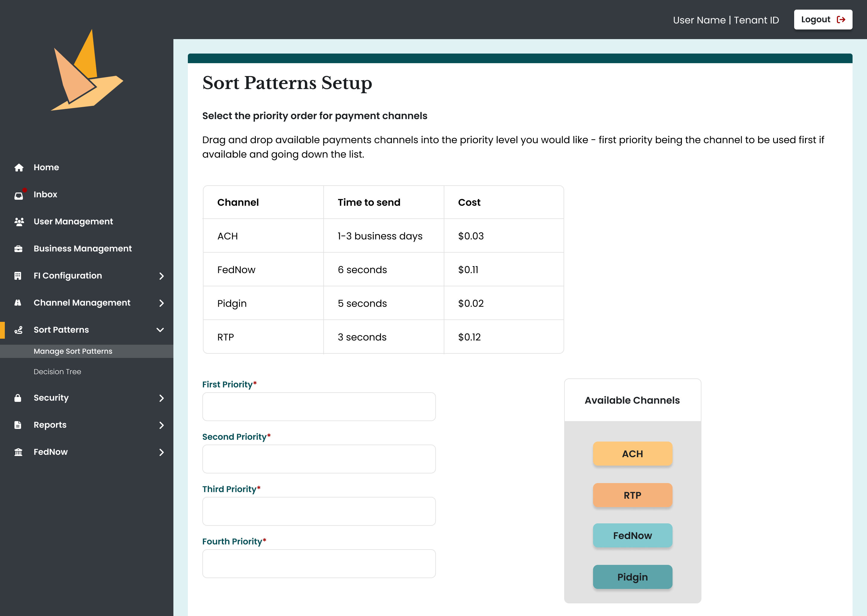Expand the FI Configuration chevron
This screenshot has height=616, width=867.
click(x=161, y=276)
